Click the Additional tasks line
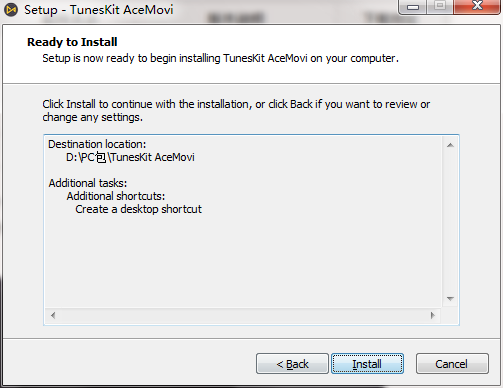This screenshot has height=388, width=503. click(88, 183)
